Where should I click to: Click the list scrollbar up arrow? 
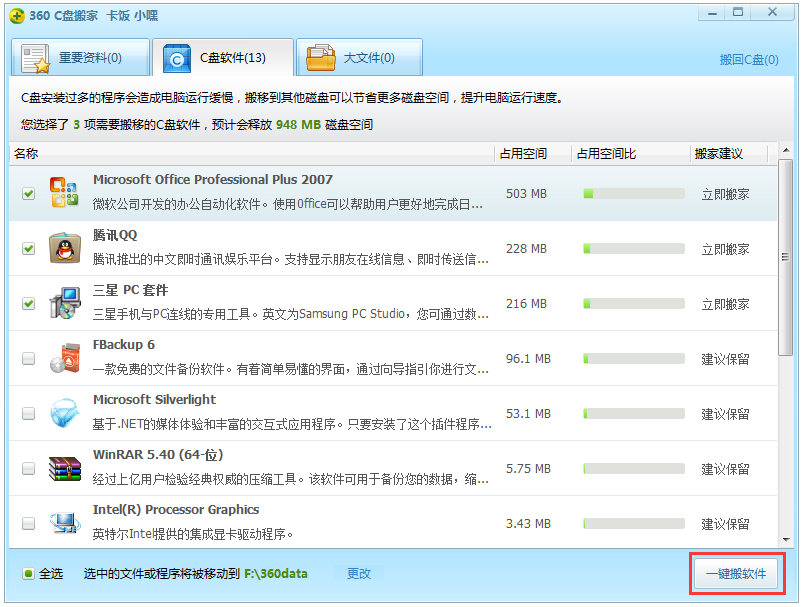coord(786,151)
